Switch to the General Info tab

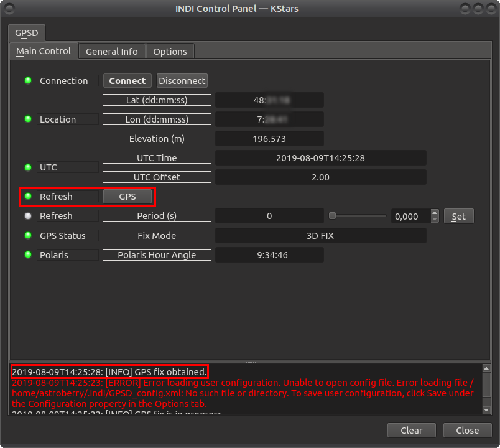112,51
